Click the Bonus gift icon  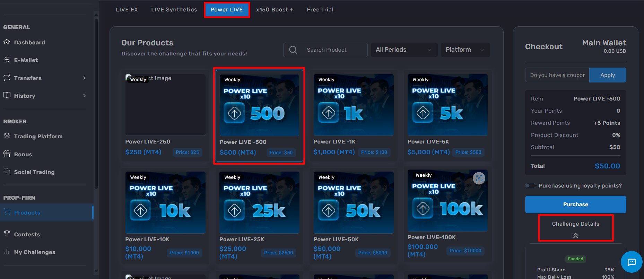click(x=7, y=154)
